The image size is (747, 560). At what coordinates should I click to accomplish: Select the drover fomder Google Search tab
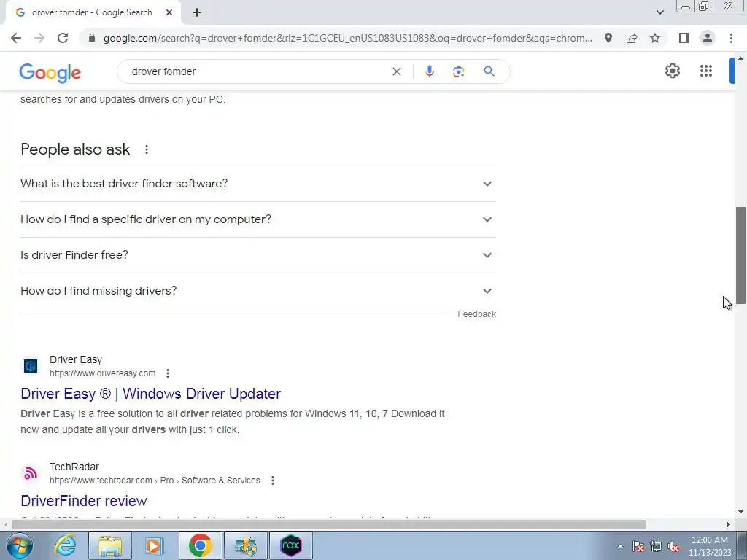(92, 12)
